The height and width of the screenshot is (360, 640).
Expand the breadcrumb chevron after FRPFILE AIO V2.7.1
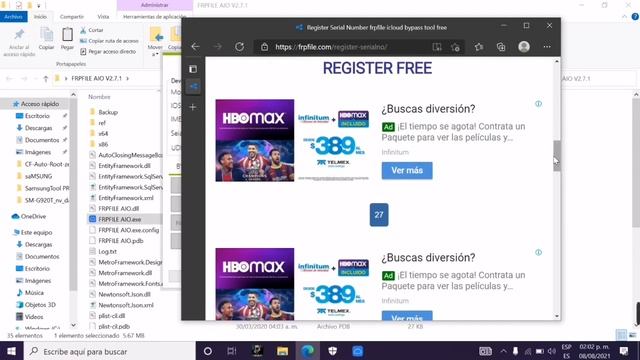[127, 78]
